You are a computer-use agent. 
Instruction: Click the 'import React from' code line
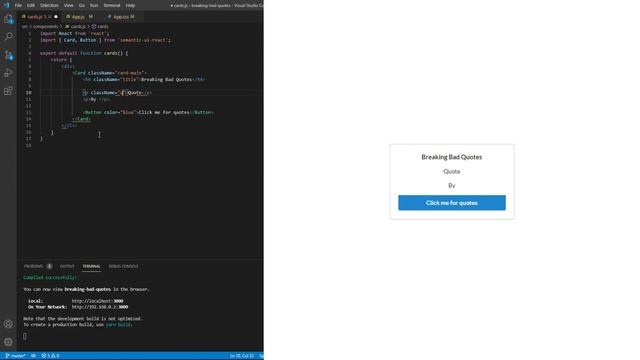74,33
